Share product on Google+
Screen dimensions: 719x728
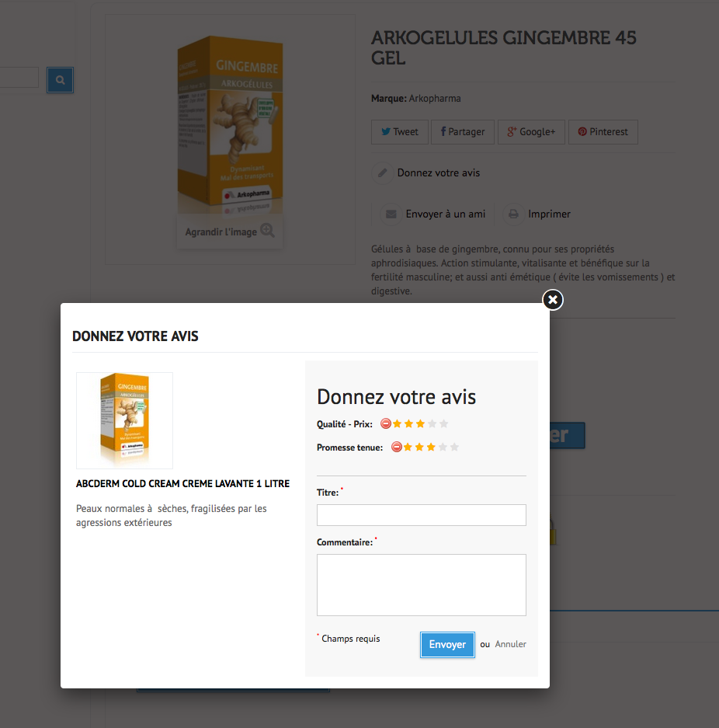click(x=531, y=132)
